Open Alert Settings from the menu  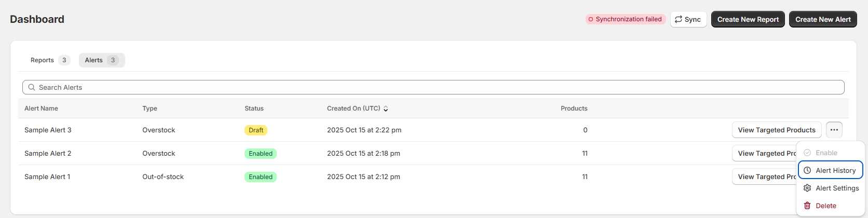(830, 188)
